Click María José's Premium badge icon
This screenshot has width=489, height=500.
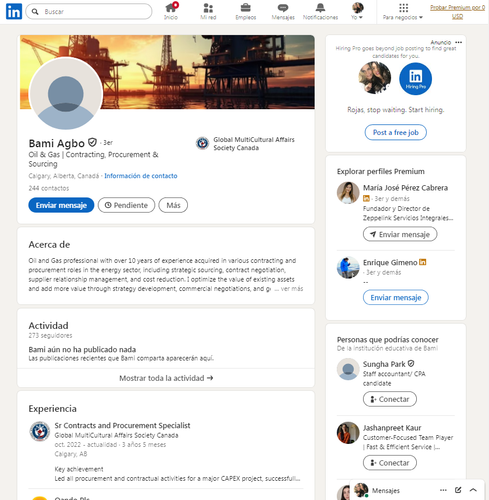click(366, 199)
